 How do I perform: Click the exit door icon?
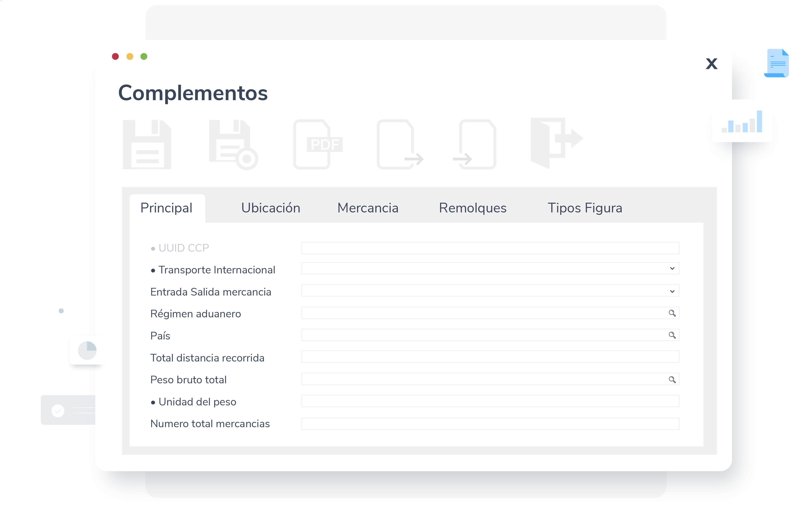coord(557,143)
